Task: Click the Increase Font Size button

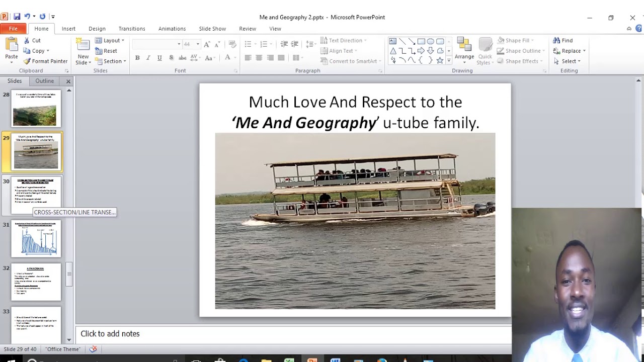Action: click(x=207, y=44)
